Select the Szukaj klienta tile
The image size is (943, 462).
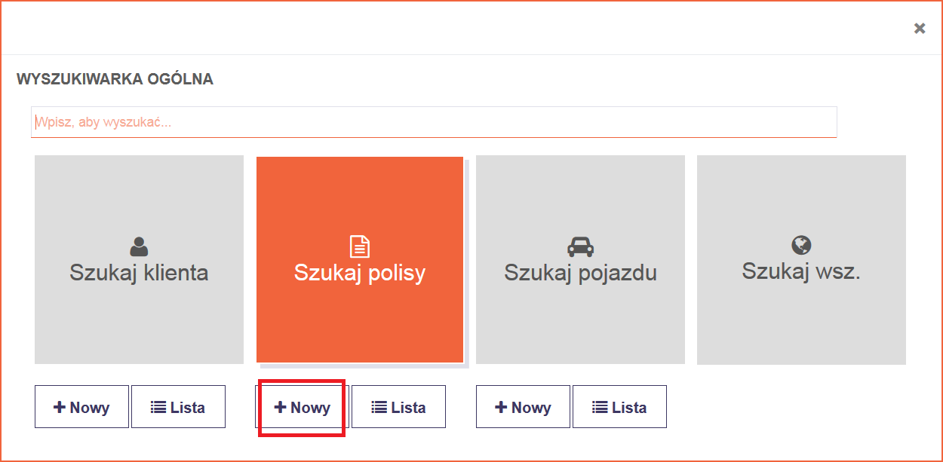pos(139,259)
